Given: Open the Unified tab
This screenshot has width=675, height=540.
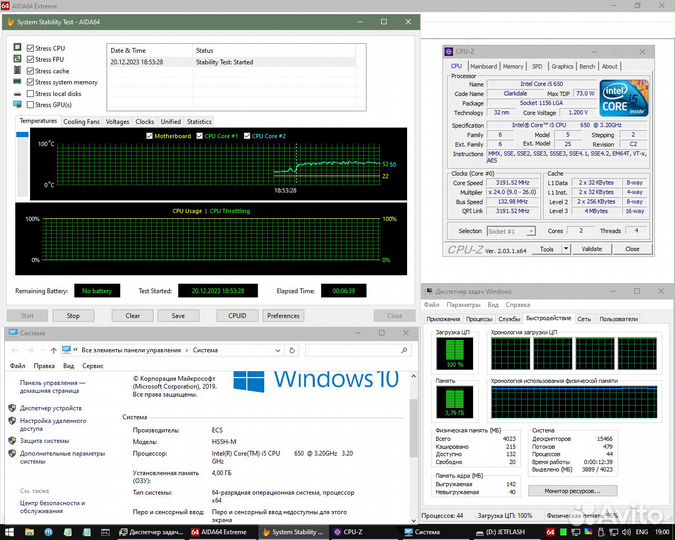Looking at the screenshot, I should [171, 122].
